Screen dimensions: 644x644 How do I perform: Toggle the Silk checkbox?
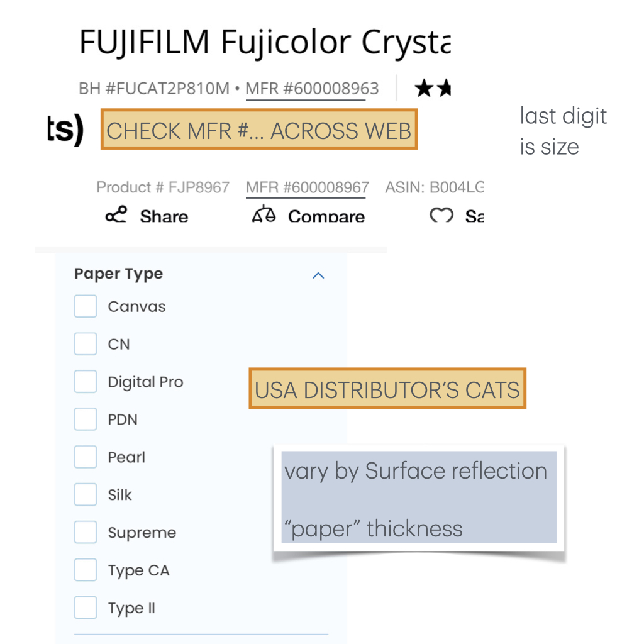click(x=86, y=495)
